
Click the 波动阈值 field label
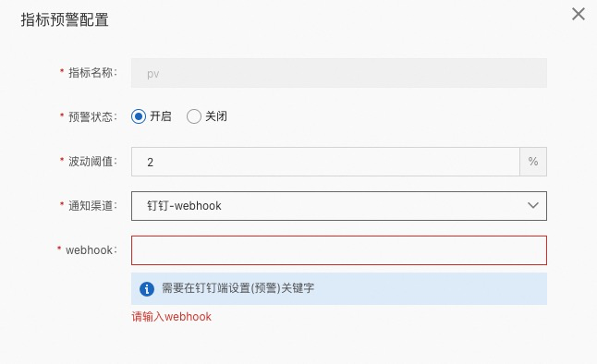92,162
